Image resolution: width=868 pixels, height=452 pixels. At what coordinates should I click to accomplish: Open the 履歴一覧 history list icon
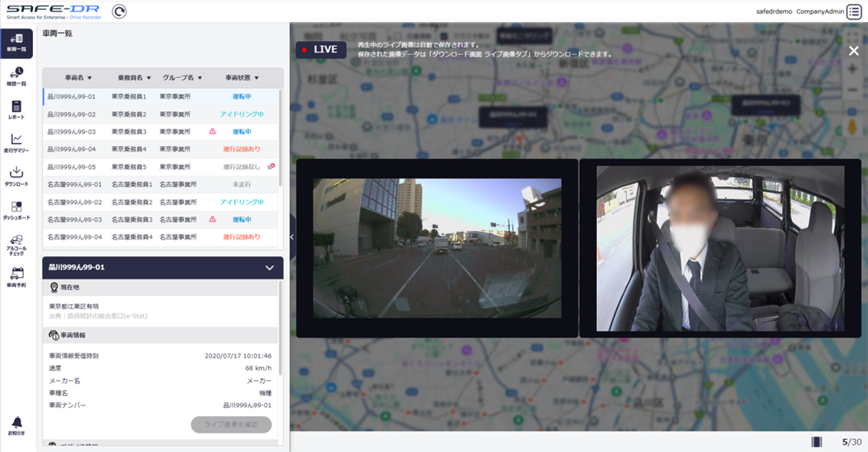tap(18, 75)
